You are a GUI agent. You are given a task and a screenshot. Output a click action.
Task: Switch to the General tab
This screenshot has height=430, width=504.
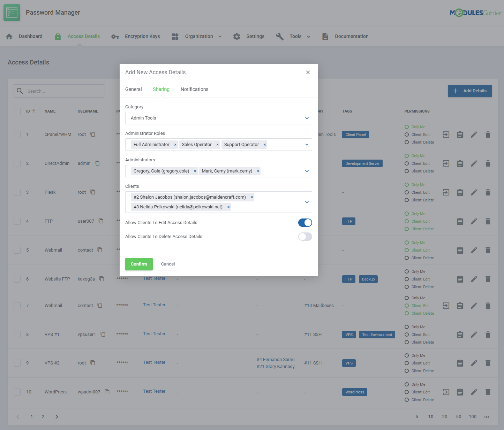[x=134, y=89]
